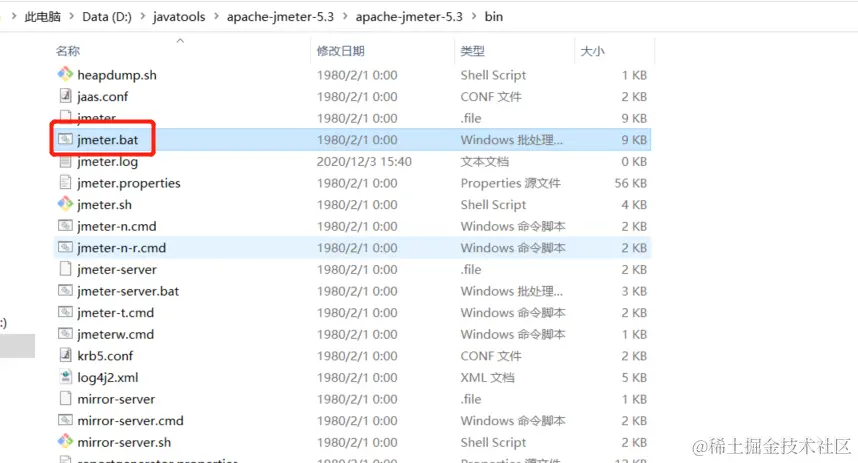Viewport: 858px width, 463px height.
Task: Click the bin folder breadcrumb
Action: point(494,16)
